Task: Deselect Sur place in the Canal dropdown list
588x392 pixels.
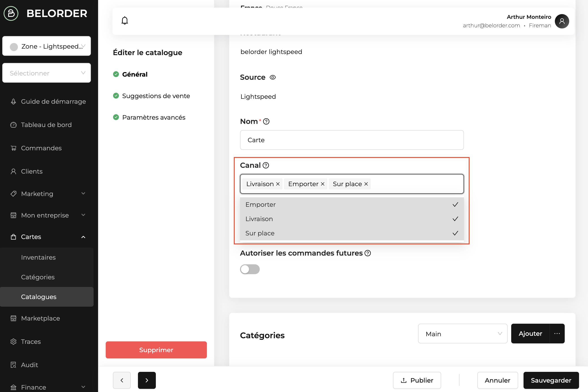Action: pos(352,233)
